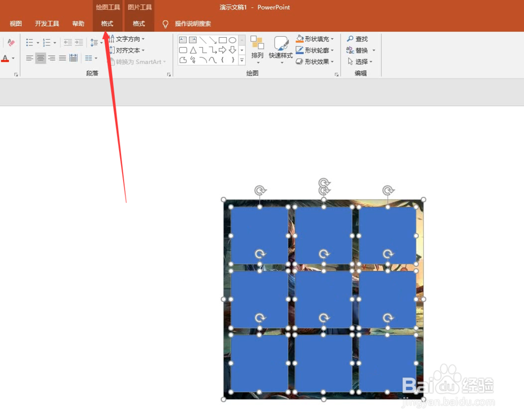Expand the full shapes gallery
Image resolution: width=524 pixels, height=420 pixels.
click(x=242, y=60)
